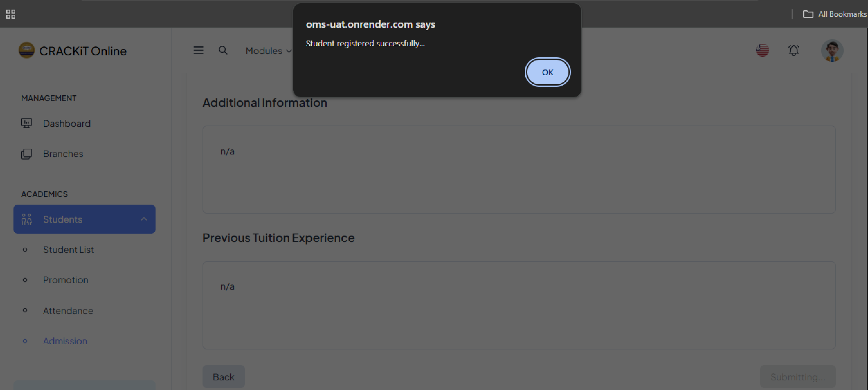Open the browser apps grid icon
The width and height of the screenshot is (868, 390).
pos(11,14)
